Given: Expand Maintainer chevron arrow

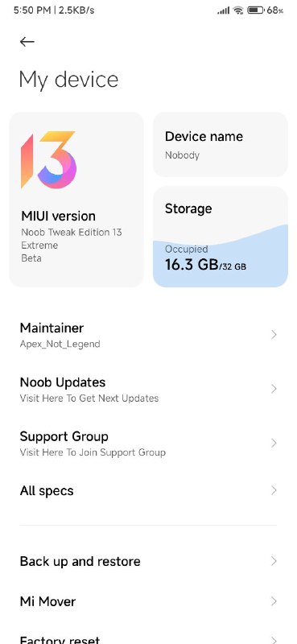Looking at the screenshot, I should [x=274, y=335].
